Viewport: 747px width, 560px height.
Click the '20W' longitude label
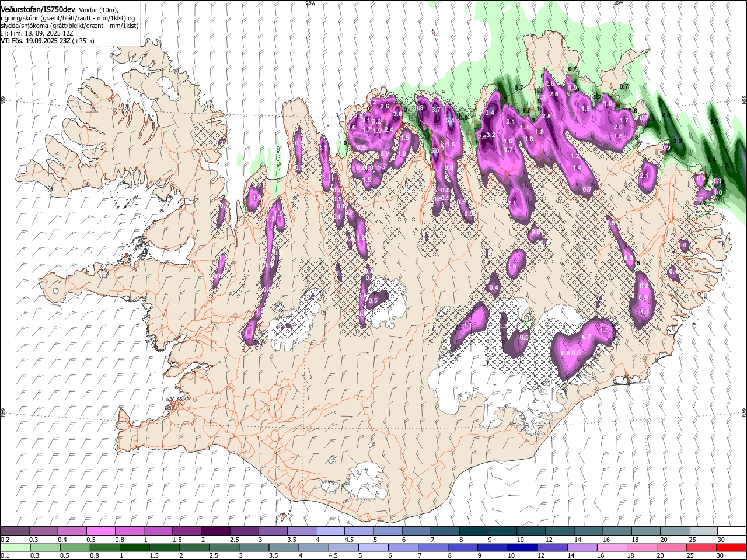pos(310,3)
